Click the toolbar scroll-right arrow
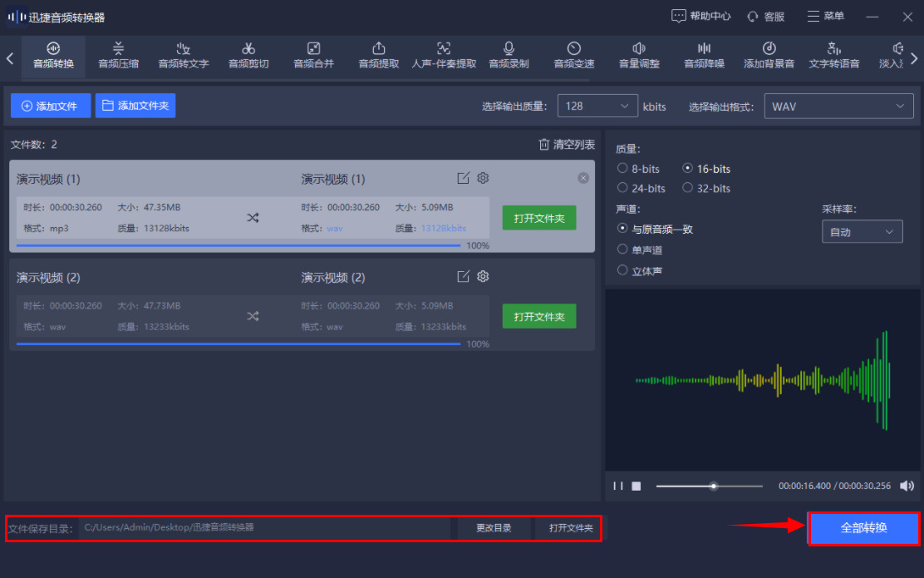The width and height of the screenshot is (924, 578). tap(914, 58)
